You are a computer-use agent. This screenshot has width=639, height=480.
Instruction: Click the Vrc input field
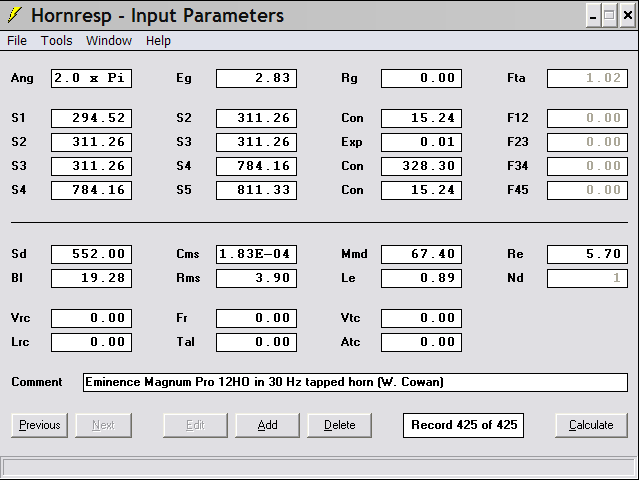coord(91,318)
